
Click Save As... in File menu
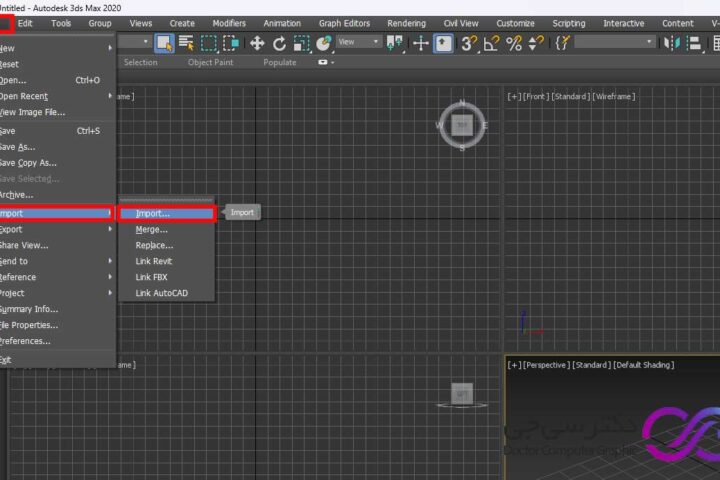click(56, 147)
